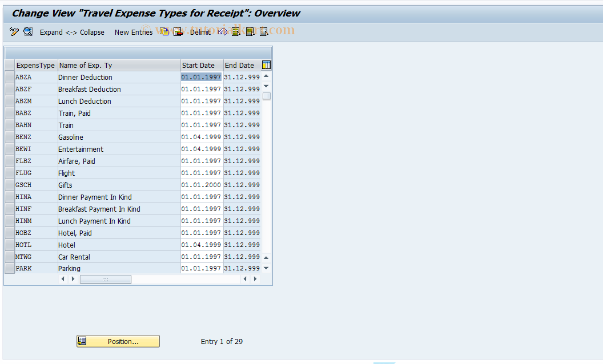603x364 pixels.
Task: Click the 'Entry 1 of 29' status text
Action: coord(222,341)
